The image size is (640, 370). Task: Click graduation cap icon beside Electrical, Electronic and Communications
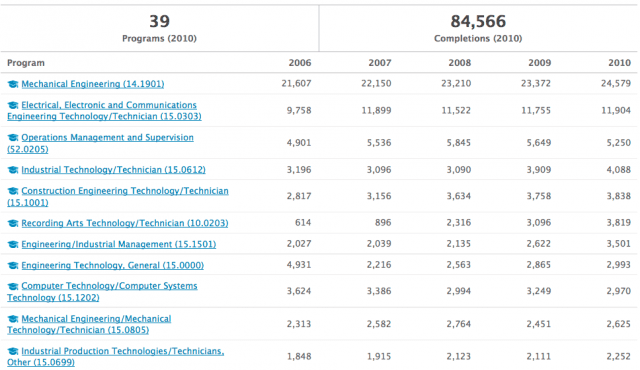tap(13, 105)
